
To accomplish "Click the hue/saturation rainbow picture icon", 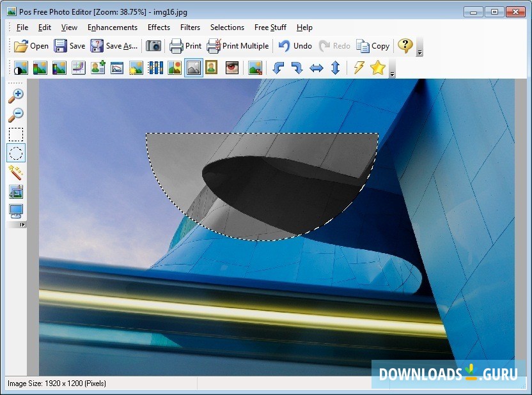I will tap(59, 68).
